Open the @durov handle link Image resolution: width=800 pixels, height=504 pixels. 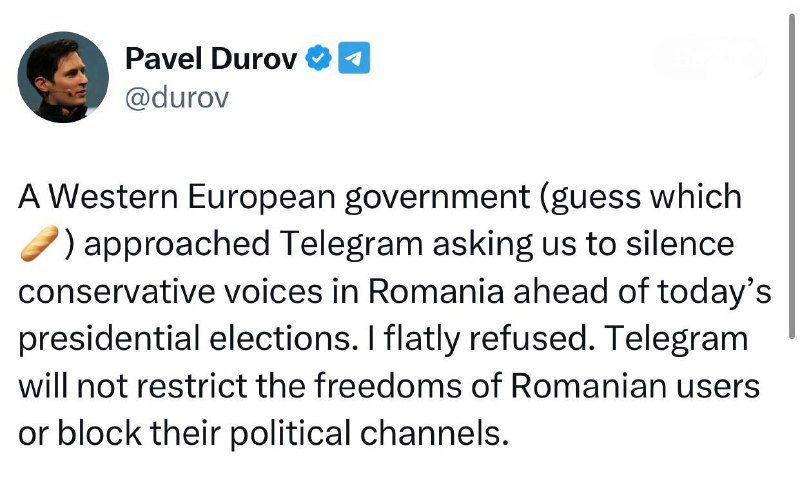click(177, 97)
